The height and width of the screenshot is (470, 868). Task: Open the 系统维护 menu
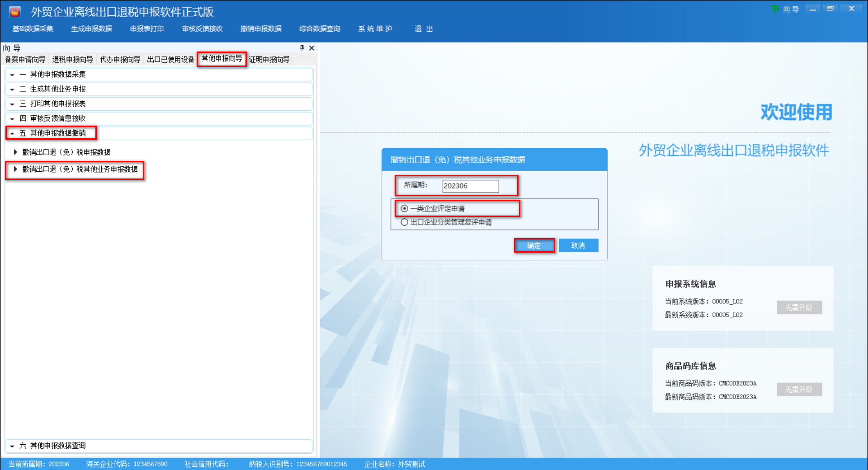coord(375,28)
